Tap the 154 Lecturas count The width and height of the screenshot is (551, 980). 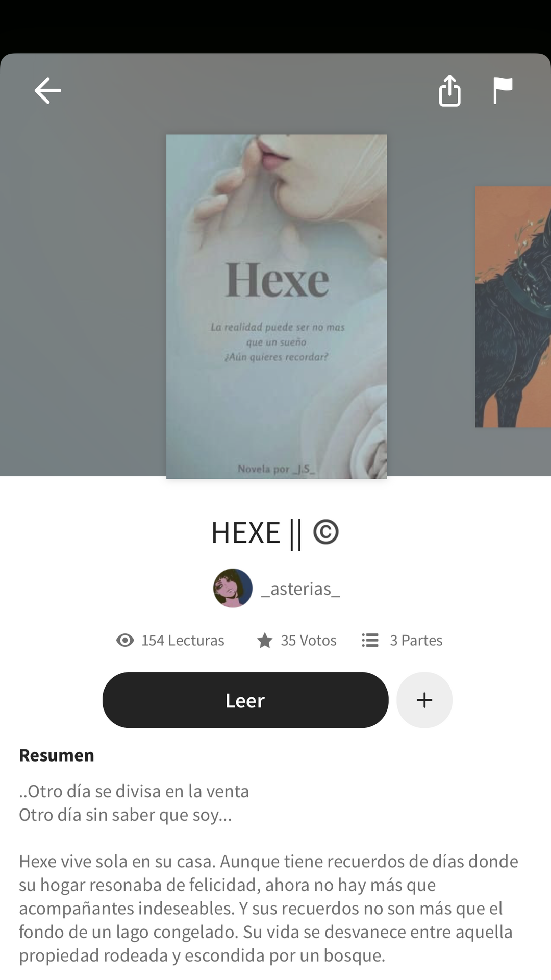(183, 640)
